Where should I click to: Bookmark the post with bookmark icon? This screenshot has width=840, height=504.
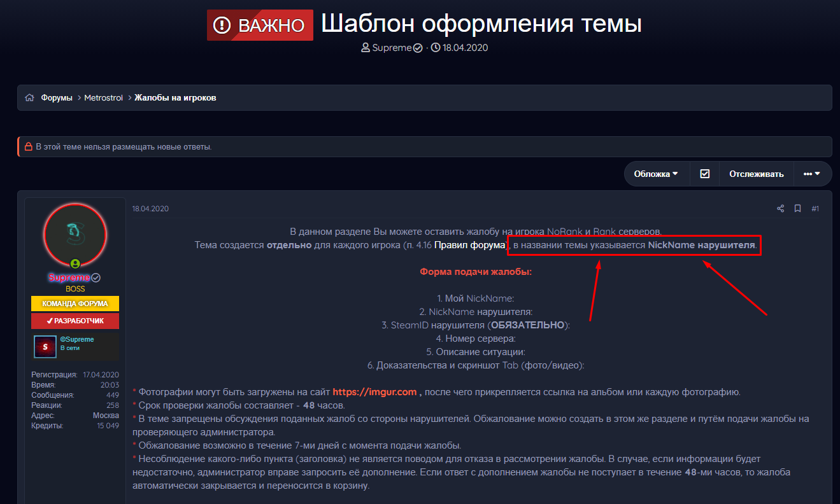797,209
